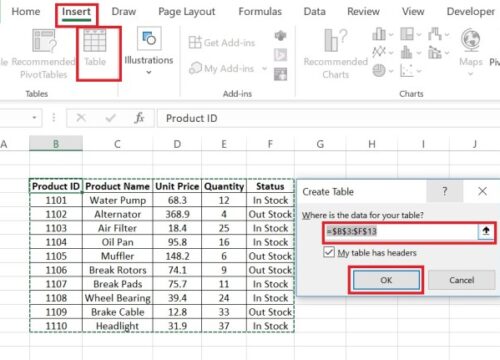Click the Muffler cell
Image resolution: width=500 pixels, height=360 pixels.
click(x=117, y=256)
